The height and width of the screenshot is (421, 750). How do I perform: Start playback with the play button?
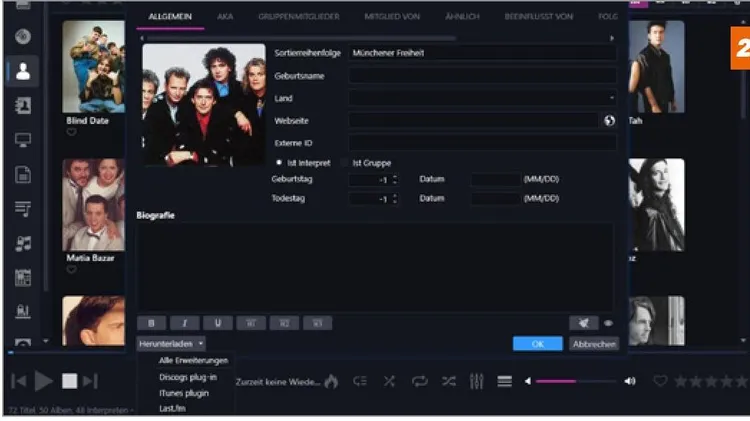(x=44, y=381)
